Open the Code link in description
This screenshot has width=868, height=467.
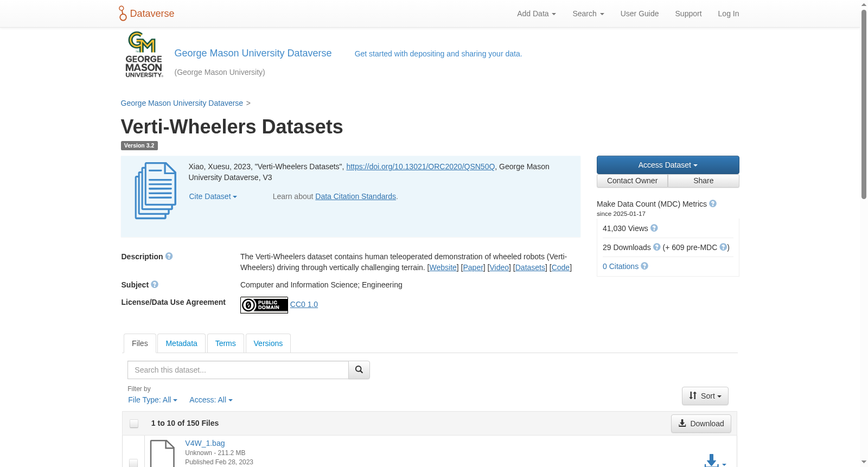point(560,267)
